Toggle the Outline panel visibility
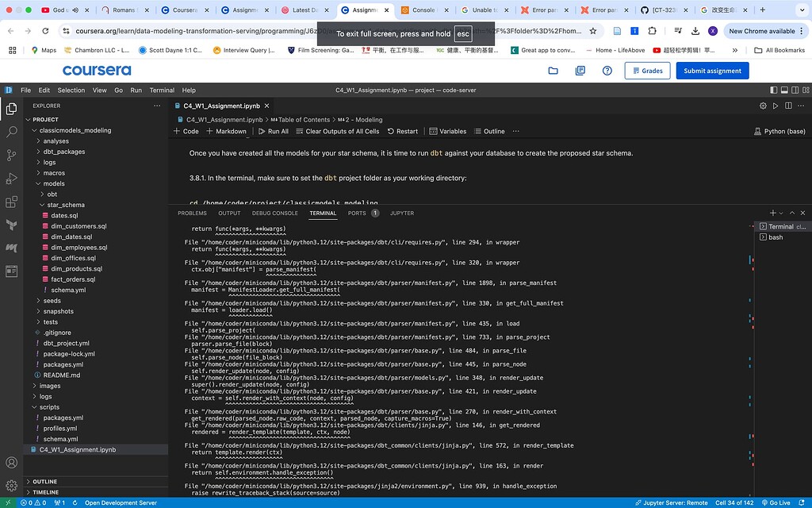Screen dimensions: 812x508 488,130
